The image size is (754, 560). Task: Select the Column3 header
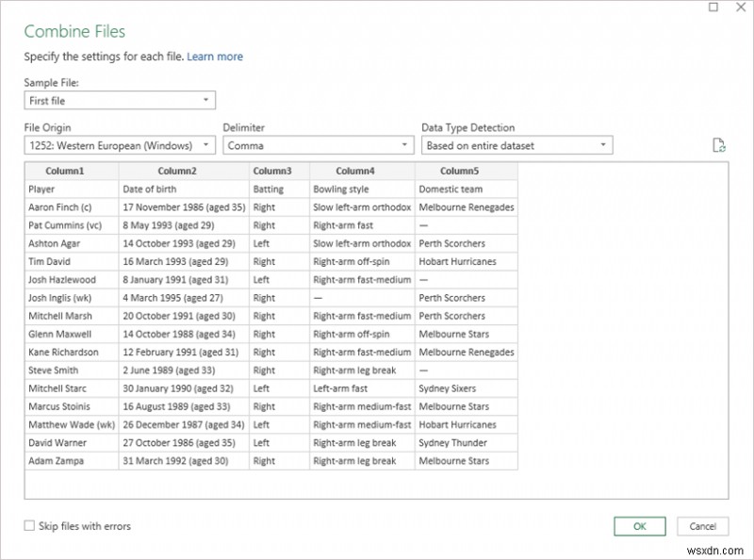tap(274, 171)
